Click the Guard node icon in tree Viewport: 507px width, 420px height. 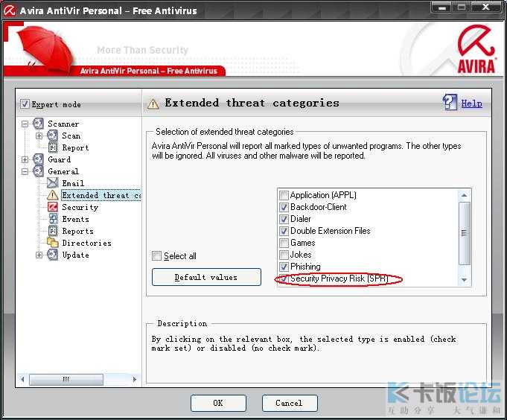39,159
